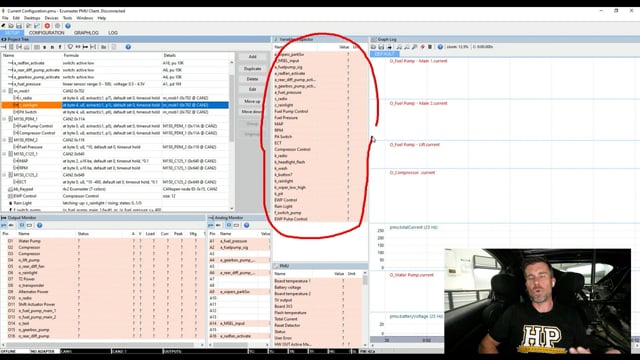The image size is (640, 360).
Task: Click the save project disk icon in main toolbar
Action: click(x=19, y=26)
